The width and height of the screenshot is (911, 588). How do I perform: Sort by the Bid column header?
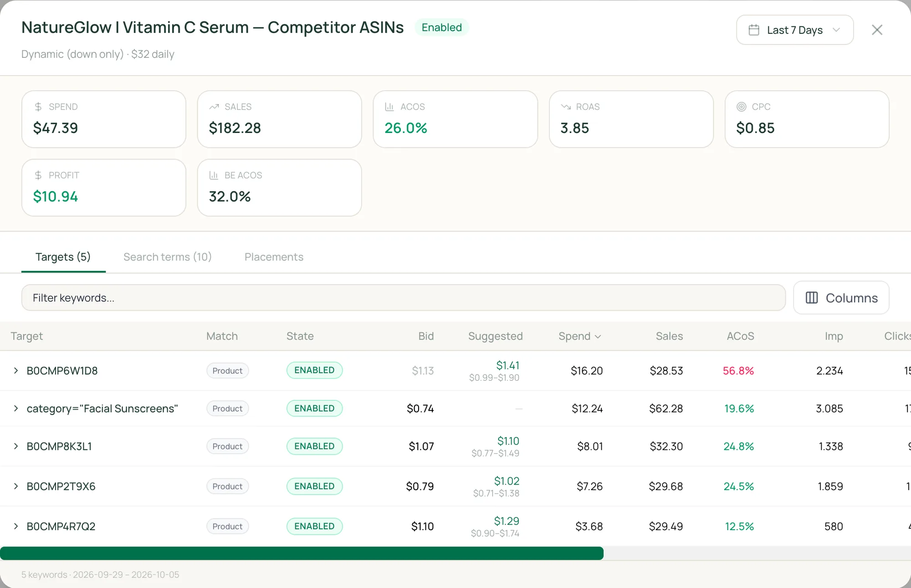(x=426, y=336)
